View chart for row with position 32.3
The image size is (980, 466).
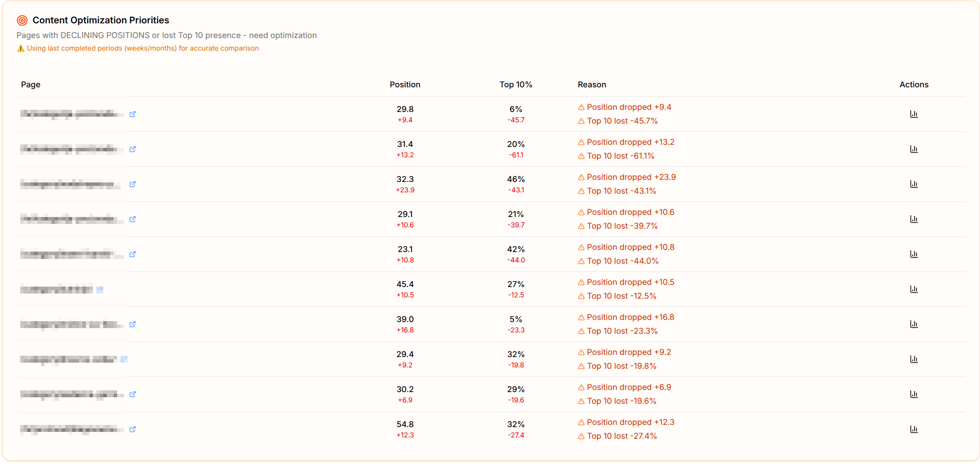(x=913, y=184)
